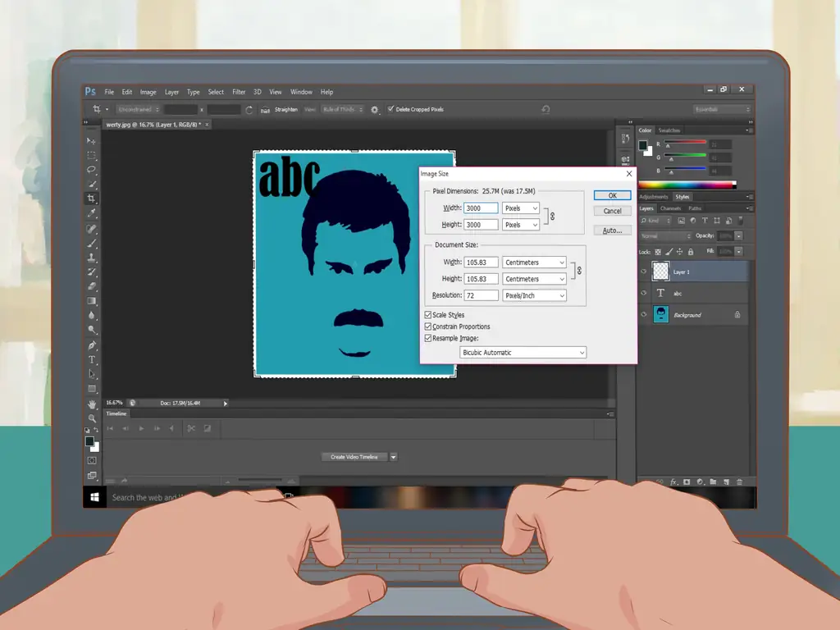Disable the Resample Image checkbox
Viewport: 840px width, 630px height.
coord(427,338)
